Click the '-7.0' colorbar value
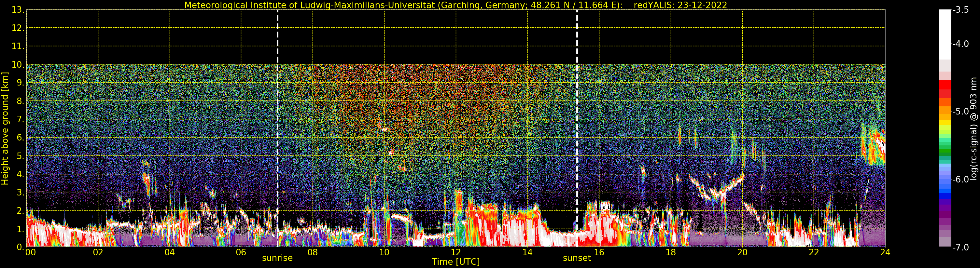Viewport: 980px width, 268px height. point(960,248)
